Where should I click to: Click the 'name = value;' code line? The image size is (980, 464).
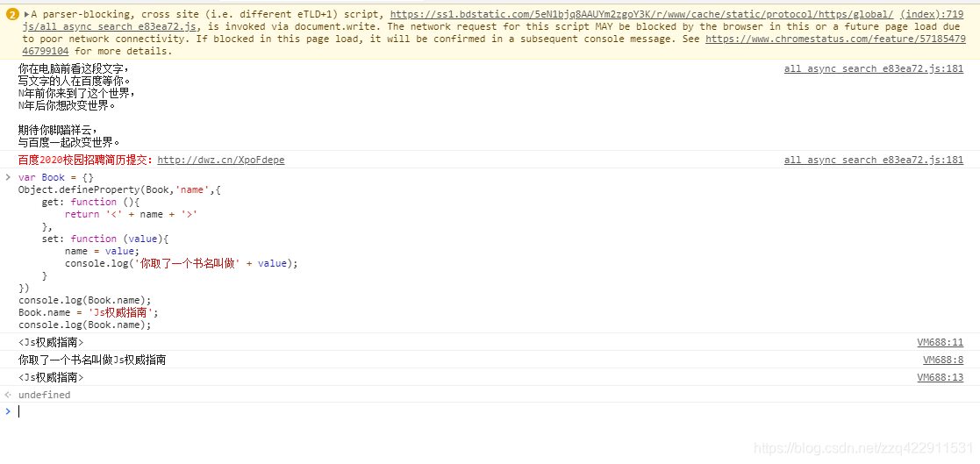(102, 251)
